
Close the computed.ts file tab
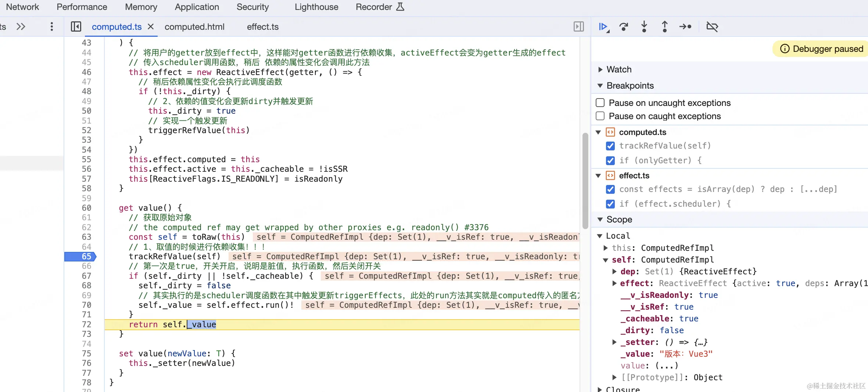(150, 27)
